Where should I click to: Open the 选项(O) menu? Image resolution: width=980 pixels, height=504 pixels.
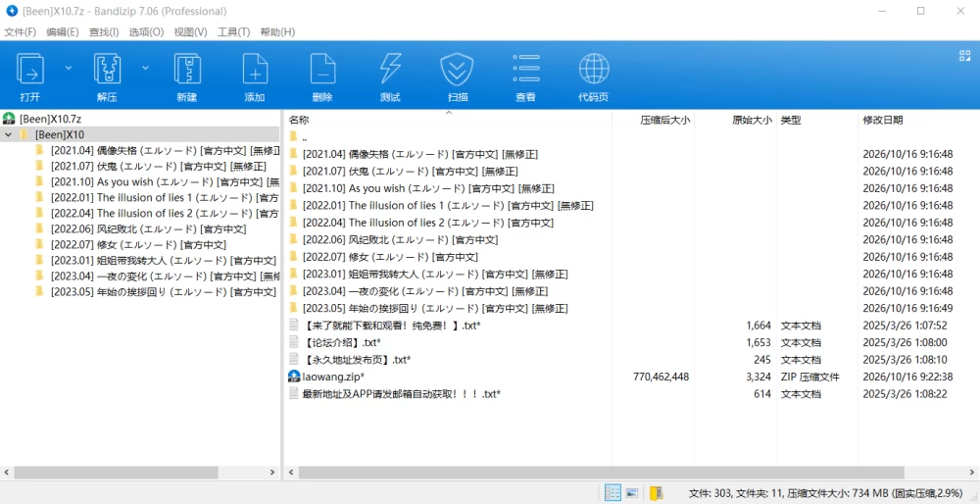click(146, 32)
